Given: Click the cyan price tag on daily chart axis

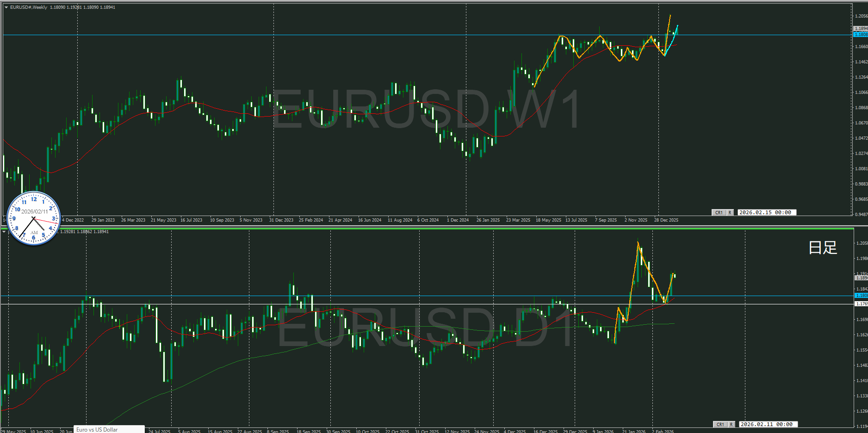Looking at the screenshot, I should click(x=861, y=296).
